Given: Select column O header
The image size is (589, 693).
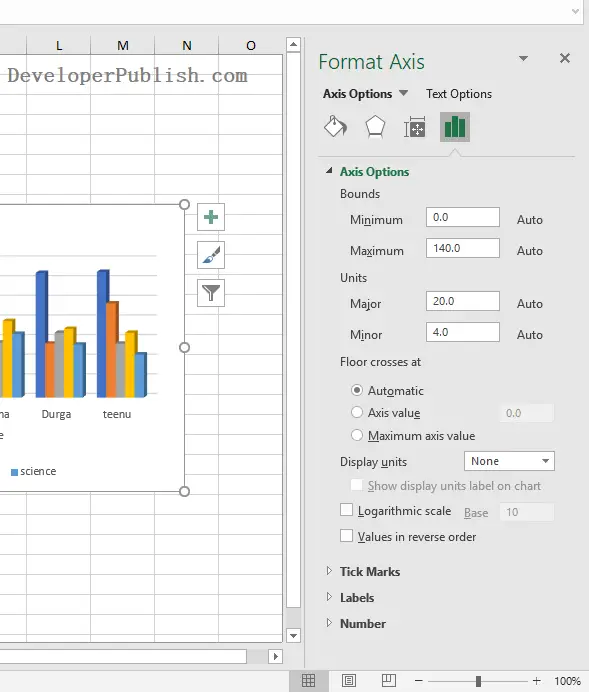Looking at the screenshot, I should (251, 46).
